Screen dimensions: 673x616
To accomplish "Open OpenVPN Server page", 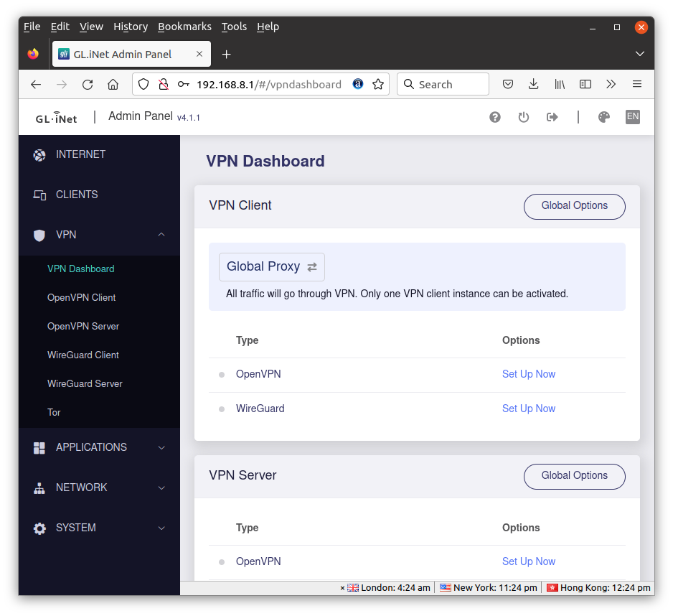I will (x=83, y=327).
